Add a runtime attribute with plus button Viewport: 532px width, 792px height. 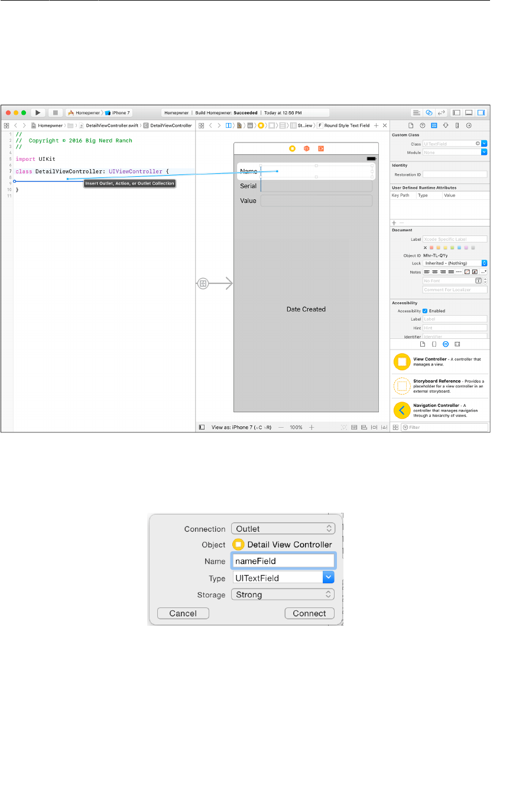[394, 223]
